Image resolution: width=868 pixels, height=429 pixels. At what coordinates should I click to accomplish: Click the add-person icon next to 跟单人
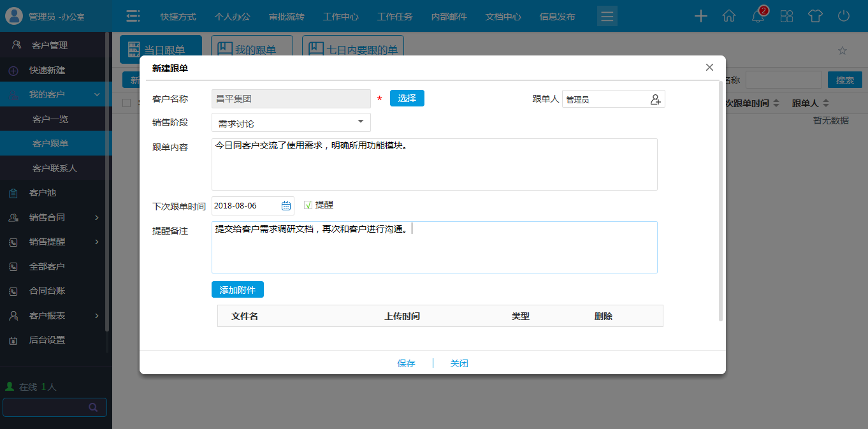656,99
